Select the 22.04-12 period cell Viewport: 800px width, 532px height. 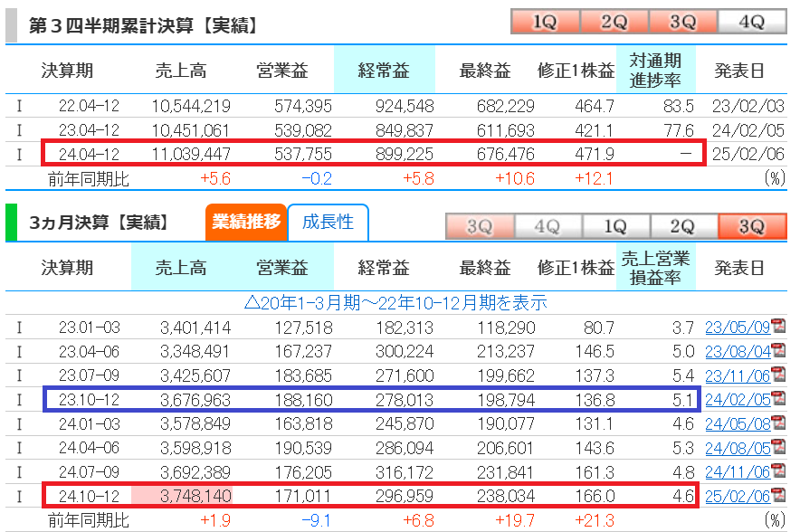tap(89, 106)
